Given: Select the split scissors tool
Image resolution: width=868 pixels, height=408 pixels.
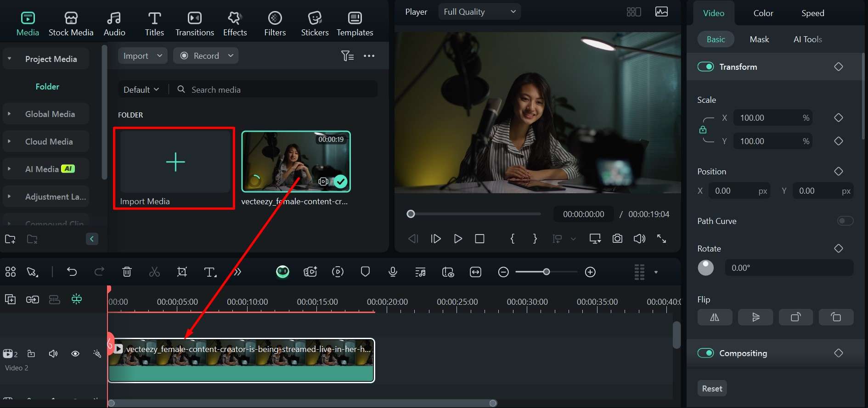Looking at the screenshot, I should [154, 272].
